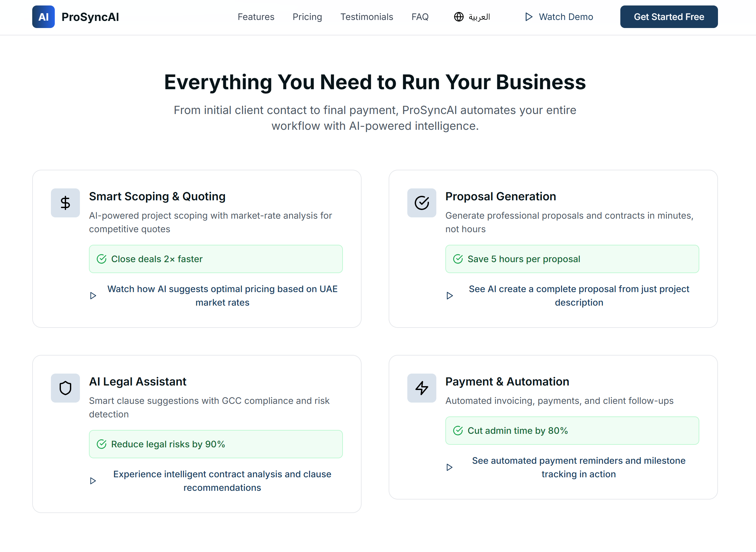
Task: Click the dollar sign icon for Smart Scoping
Action: [65, 203]
